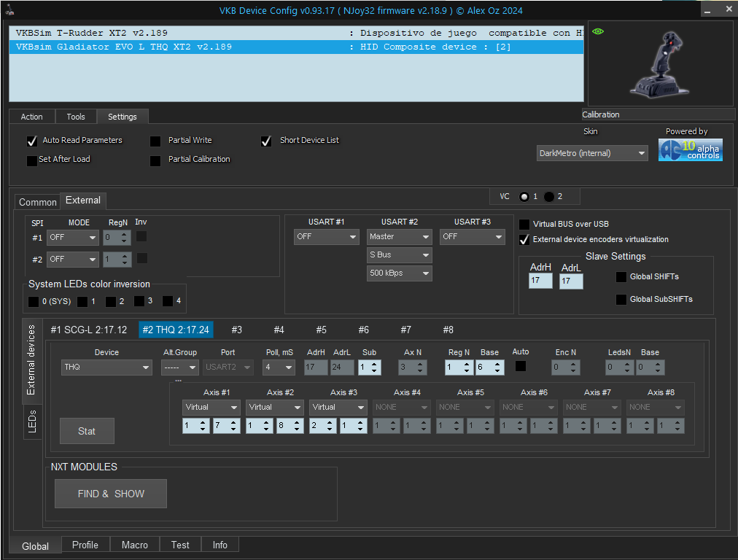Switch to the Common tab

coord(38,203)
